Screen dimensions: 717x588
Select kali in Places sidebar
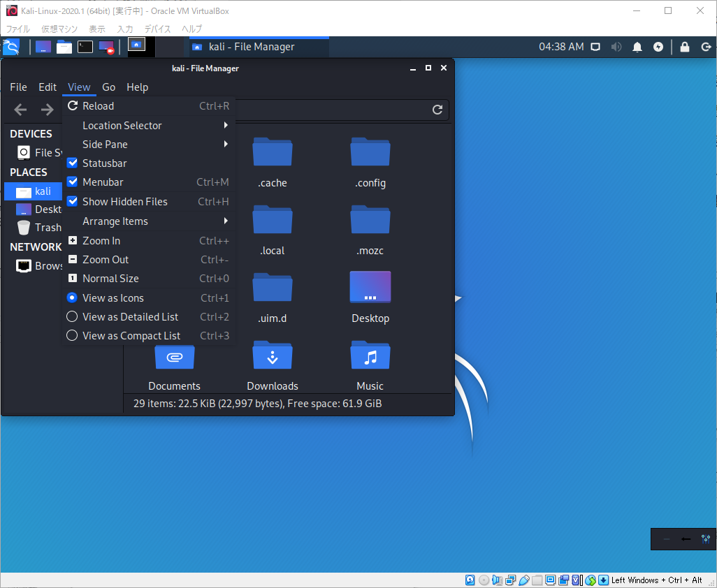[34, 191]
